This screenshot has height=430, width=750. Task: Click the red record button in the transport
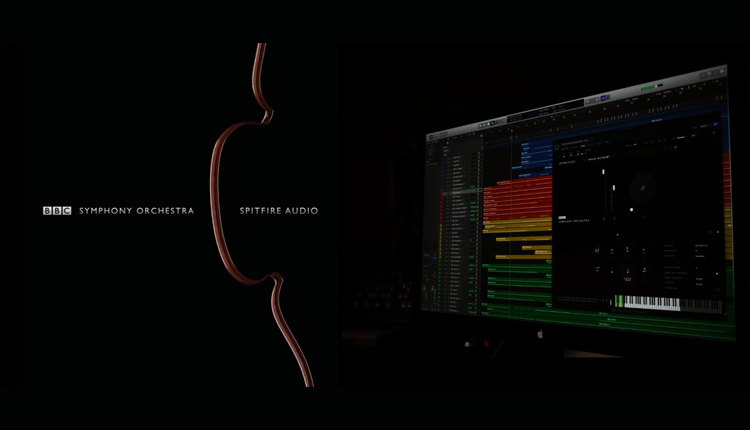tap(497, 122)
